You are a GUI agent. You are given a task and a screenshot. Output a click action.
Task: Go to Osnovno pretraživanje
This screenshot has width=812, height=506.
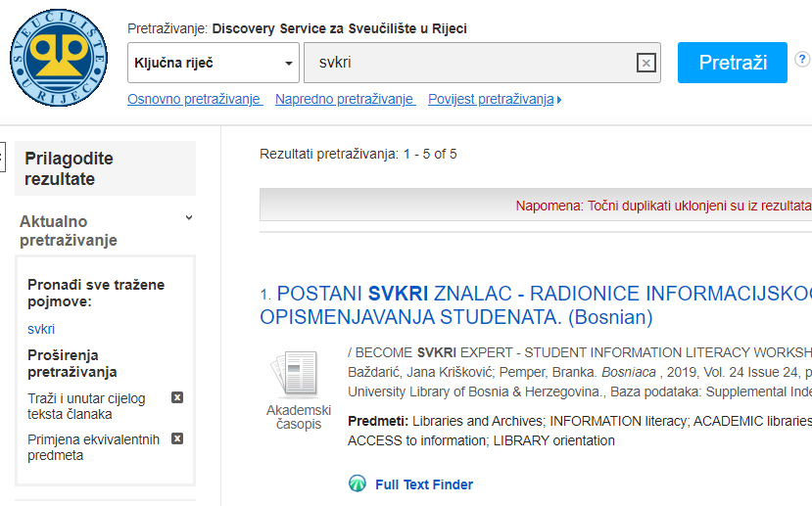click(x=195, y=99)
